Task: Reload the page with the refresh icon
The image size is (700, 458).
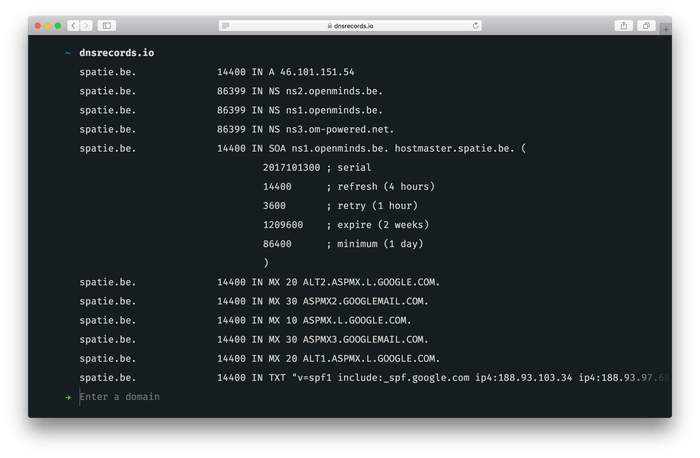Action: tap(475, 25)
